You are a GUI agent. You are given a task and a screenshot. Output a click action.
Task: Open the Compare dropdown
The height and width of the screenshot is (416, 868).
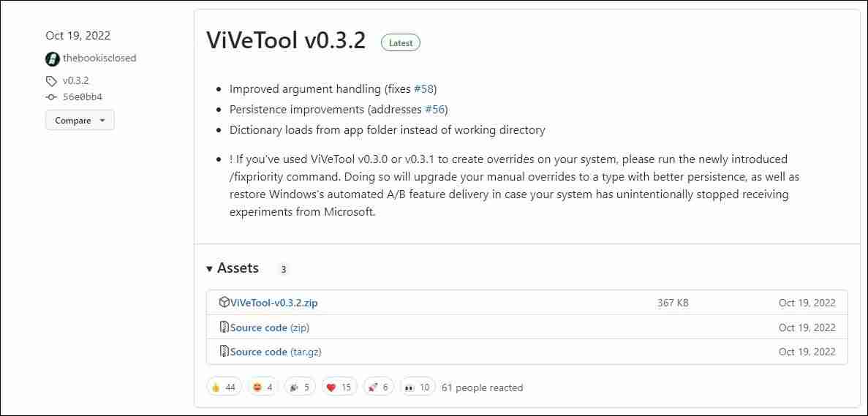tap(80, 121)
